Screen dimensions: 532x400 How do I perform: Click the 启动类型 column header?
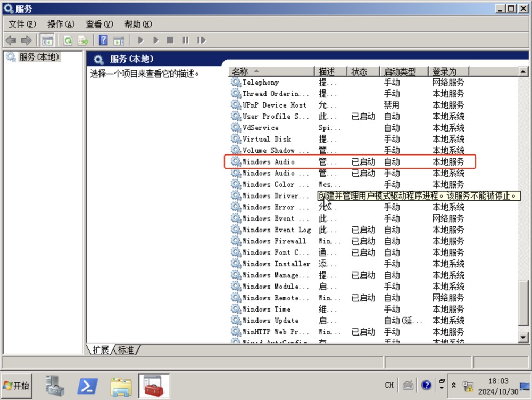click(404, 71)
